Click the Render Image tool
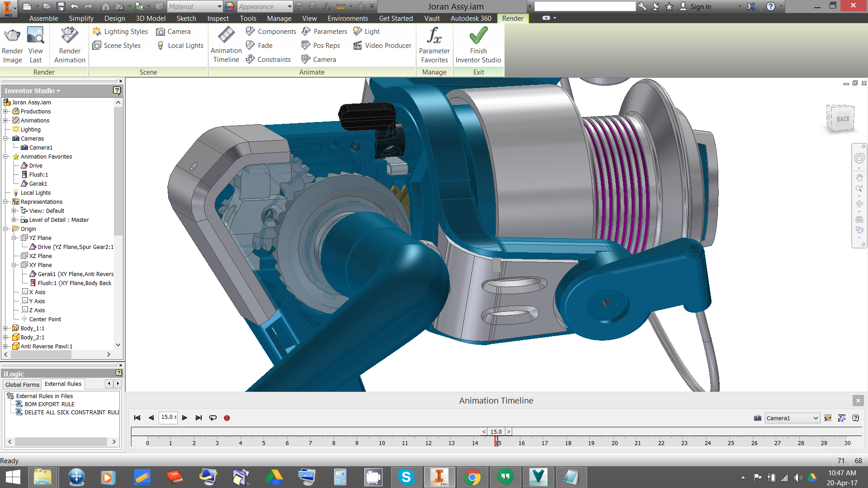The height and width of the screenshot is (488, 868). click(12, 45)
